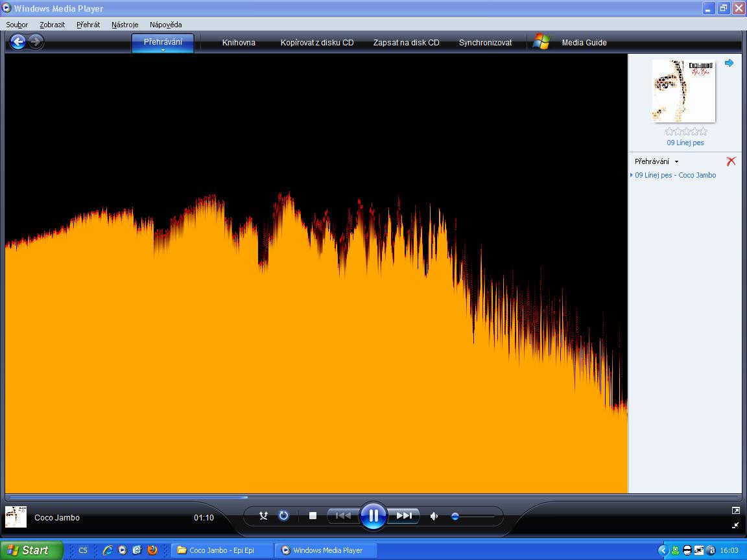This screenshot has width=747, height=560.
Task: Stop playback with the square stop button
Action: 313,516
